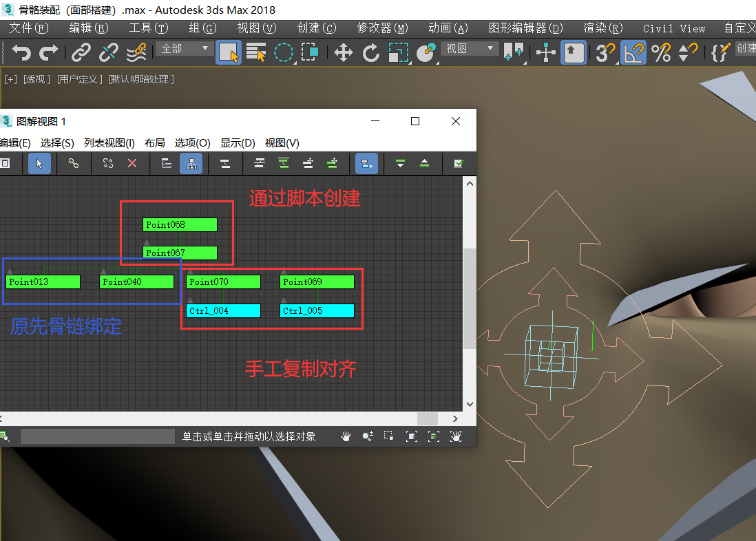The width and height of the screenshot is (756, 541).
Task: Toggle Window/Crossing selection mode
Action: tap(310, 52)
